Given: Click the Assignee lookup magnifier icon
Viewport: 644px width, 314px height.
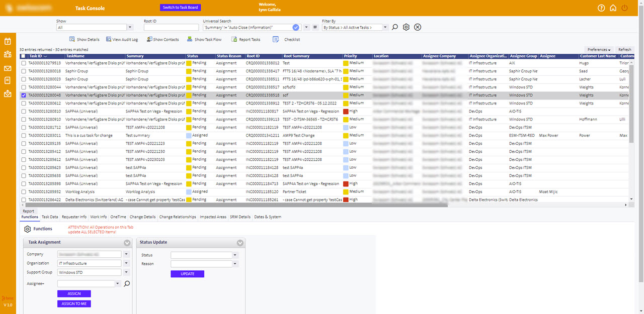Looking at the screenshot, I should tap(127, 284).
